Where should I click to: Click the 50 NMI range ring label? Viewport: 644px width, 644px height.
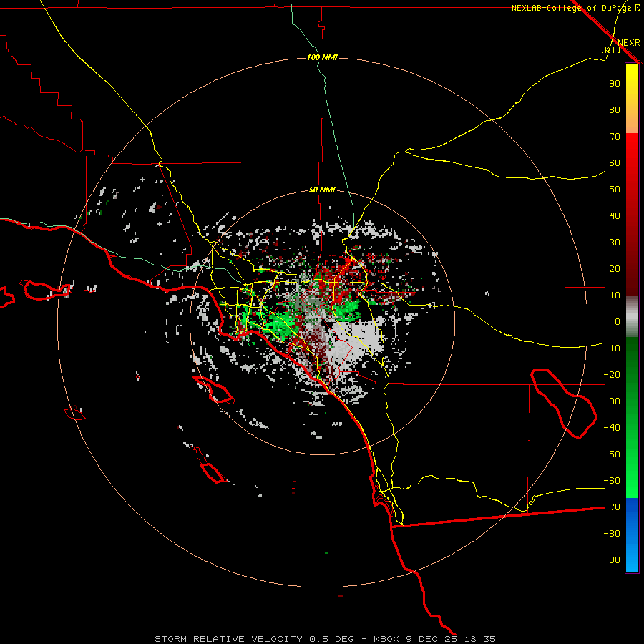click(x=322, y=190)
